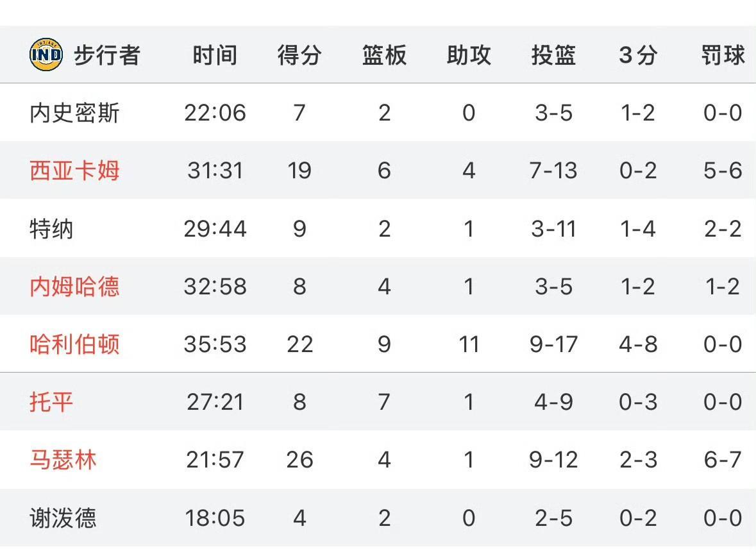The height and width of the screenshot is (556, 756).
Task: Click the Indiana Pacers team logo
Action: (x=46, y=55)
